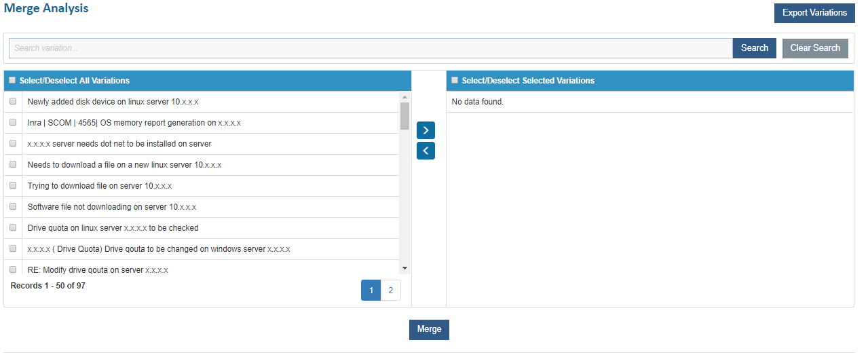Screen dimensions: 868x355
Task: Select page 1 of records
Action: 371,291
